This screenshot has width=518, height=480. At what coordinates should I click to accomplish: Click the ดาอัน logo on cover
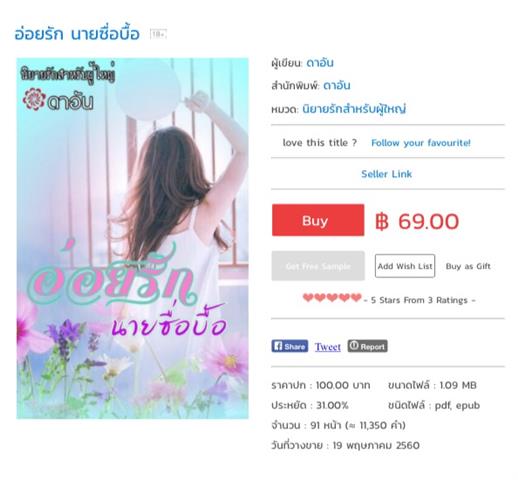[x=58, y=100]
